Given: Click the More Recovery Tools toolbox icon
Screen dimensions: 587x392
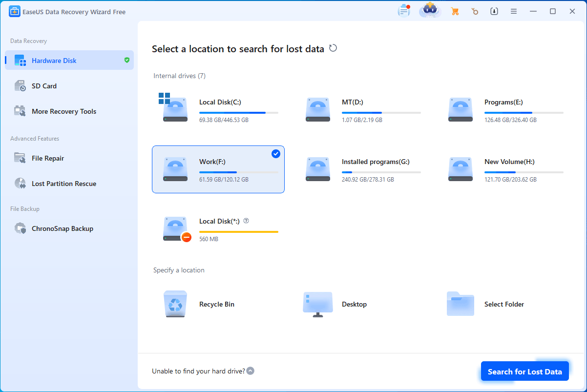Looking at the screenshot, I should pos(20,111).
